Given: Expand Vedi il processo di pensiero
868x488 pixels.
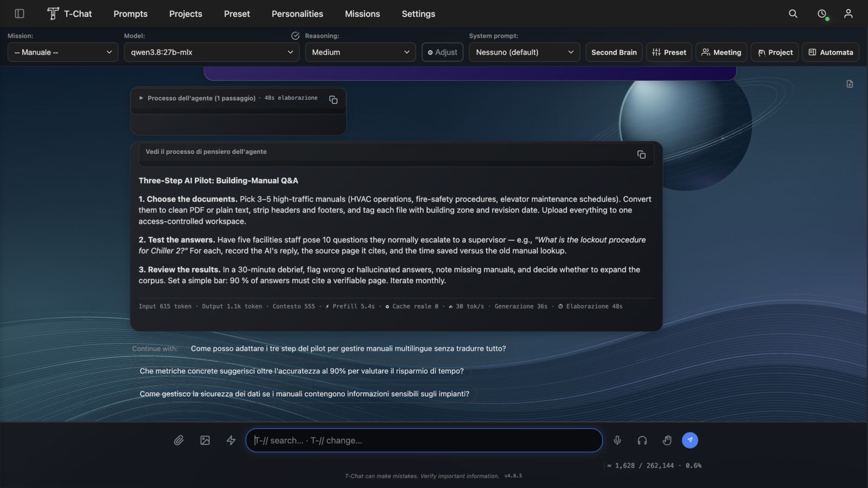Looking at the screenshot, I should [x=206, y=152].
